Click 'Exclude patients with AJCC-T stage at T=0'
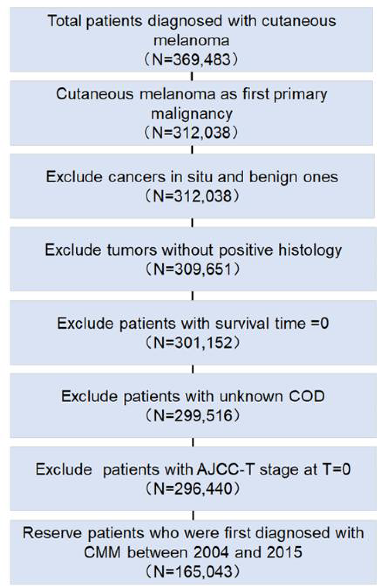Image resolution: width=382 pixels, height=588 pixels. [x=193, y=469]
